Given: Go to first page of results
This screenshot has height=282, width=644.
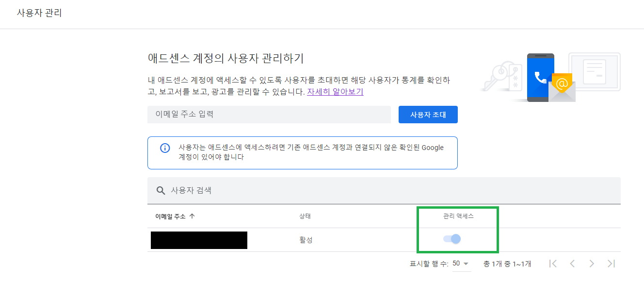Looking at the screenshot, I should 553,264.
